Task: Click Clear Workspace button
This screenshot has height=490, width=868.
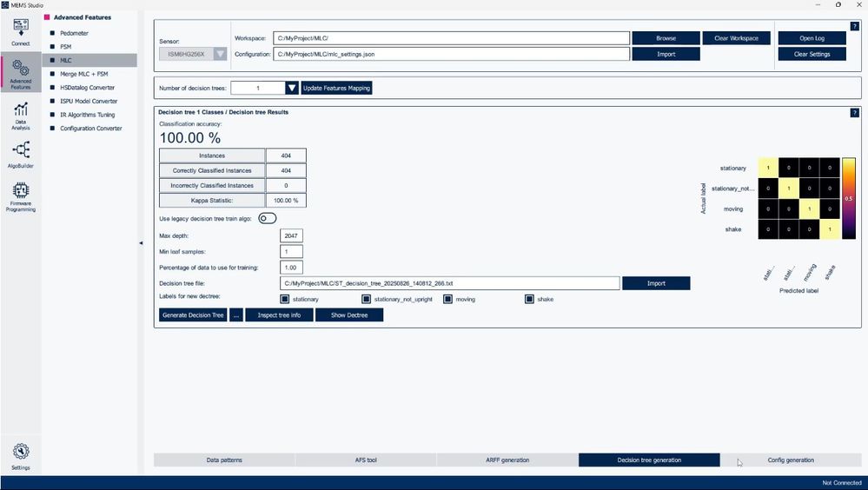Action: point(736,38)
